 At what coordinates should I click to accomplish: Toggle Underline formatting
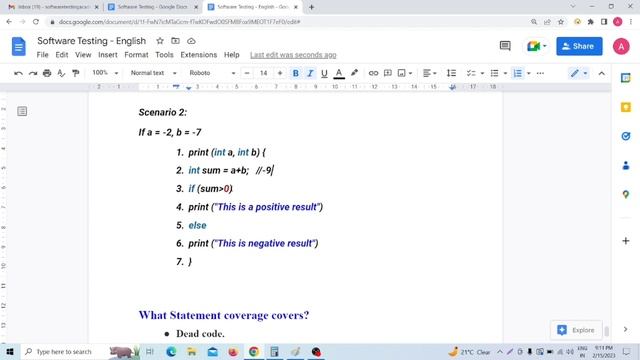(324, 73)
